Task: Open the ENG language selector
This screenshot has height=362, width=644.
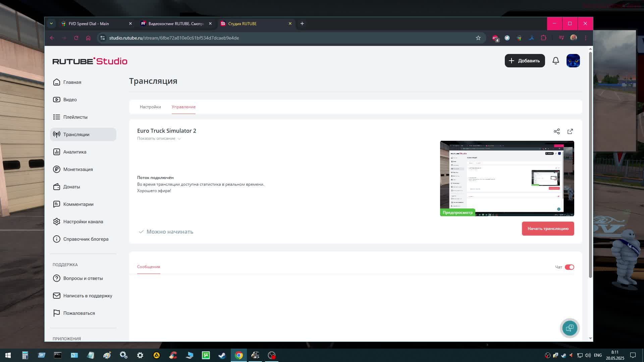Action: click(598, 355)
